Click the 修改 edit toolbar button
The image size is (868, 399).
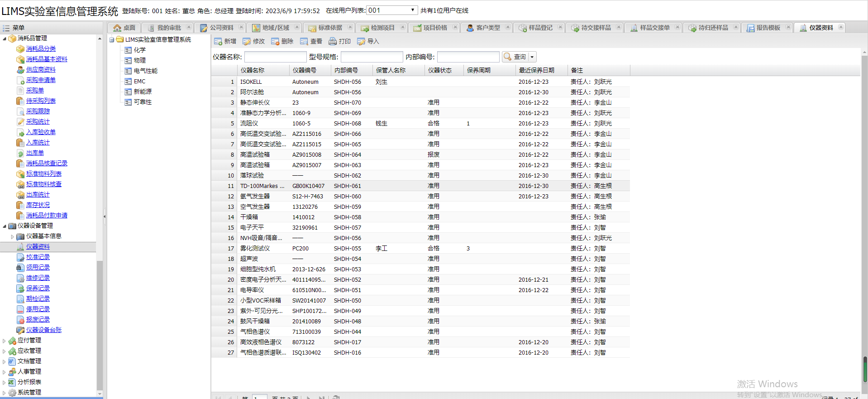254,41
